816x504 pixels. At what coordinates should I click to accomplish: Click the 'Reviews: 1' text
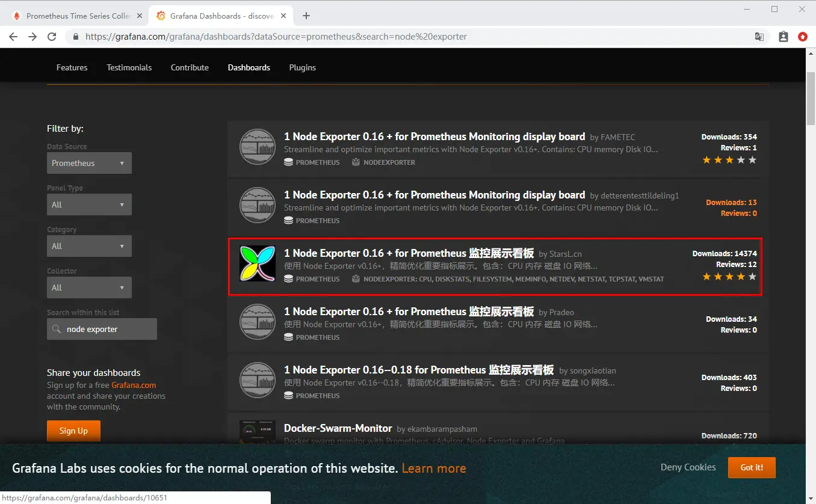coord(739,148)
